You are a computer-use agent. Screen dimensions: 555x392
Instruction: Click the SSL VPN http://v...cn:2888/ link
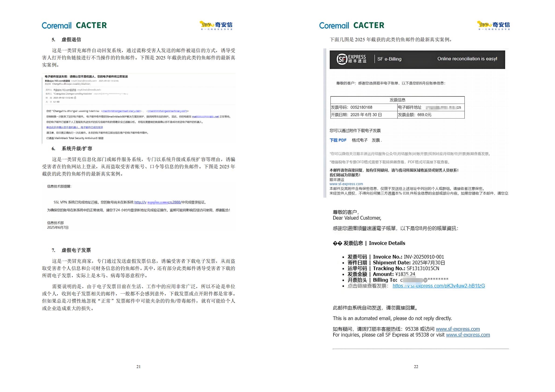click(158, 202)
